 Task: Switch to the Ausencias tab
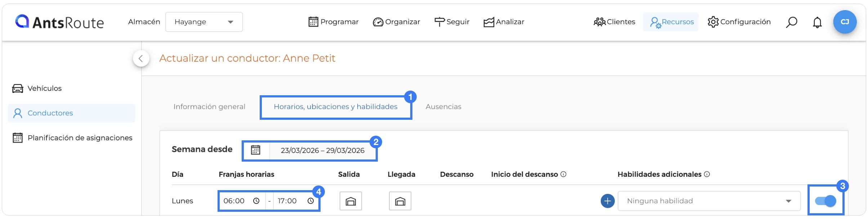click(x=443, y=107)
